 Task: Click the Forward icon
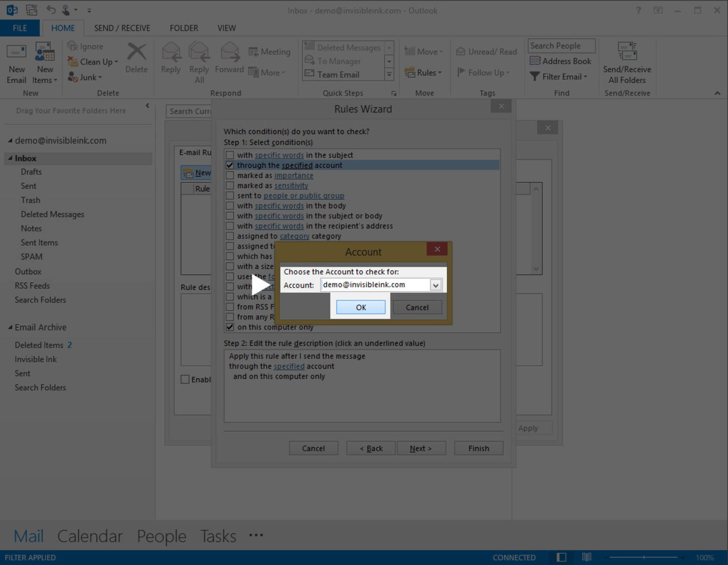[230, 52]
